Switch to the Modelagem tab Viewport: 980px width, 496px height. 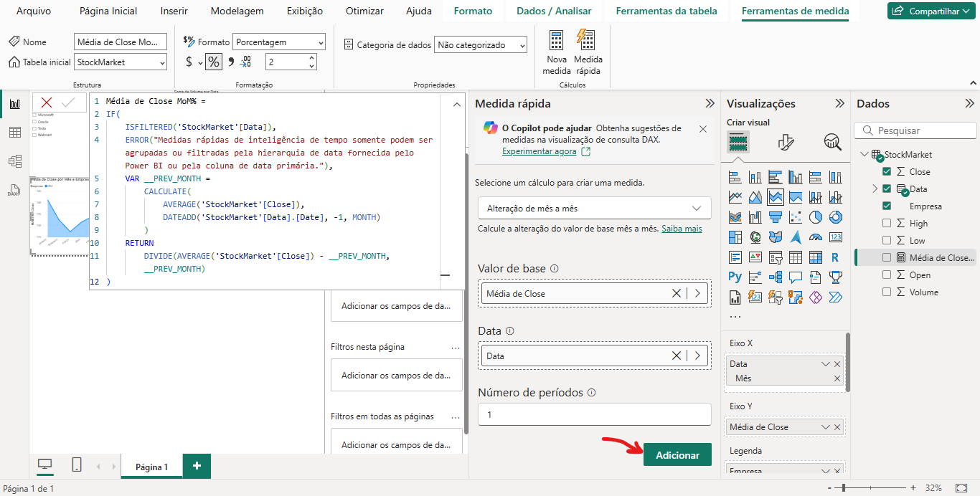(x=237, y=11)
